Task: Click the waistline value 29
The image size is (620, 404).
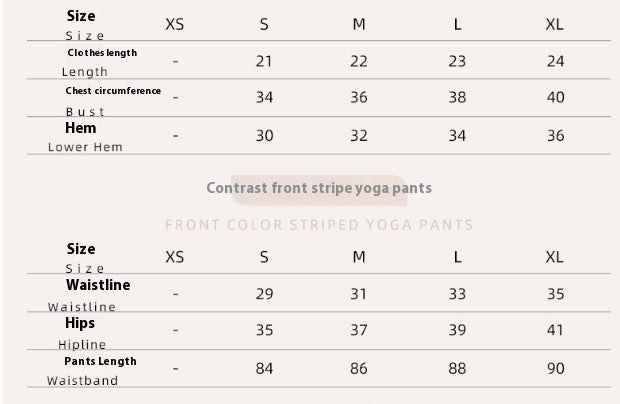Action: click(x=264, y=294)
